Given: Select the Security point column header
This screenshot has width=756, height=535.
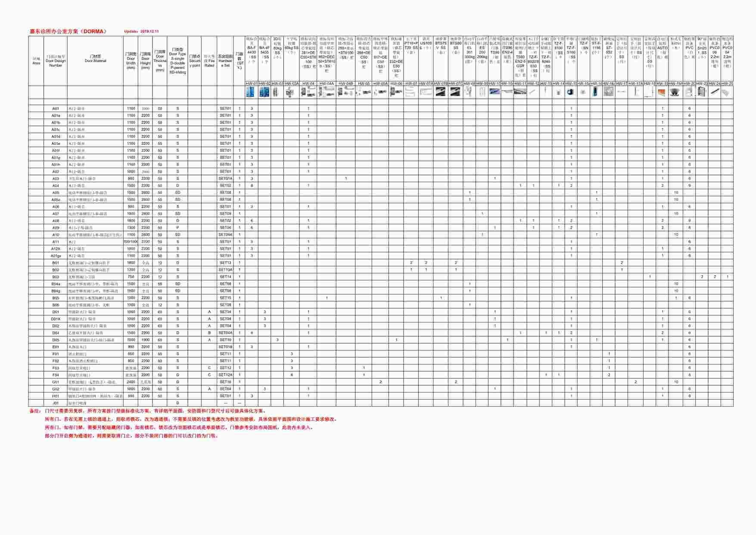Looking at the screenshot, I should pos(195,61).
